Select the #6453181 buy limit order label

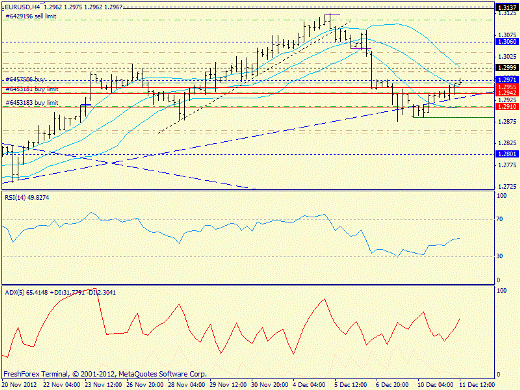coord(32,89)
